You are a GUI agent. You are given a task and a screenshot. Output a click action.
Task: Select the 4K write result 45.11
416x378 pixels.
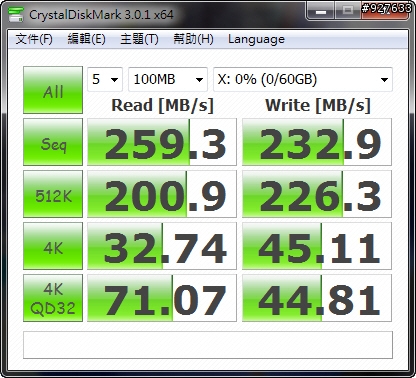[x=317, y=246]
